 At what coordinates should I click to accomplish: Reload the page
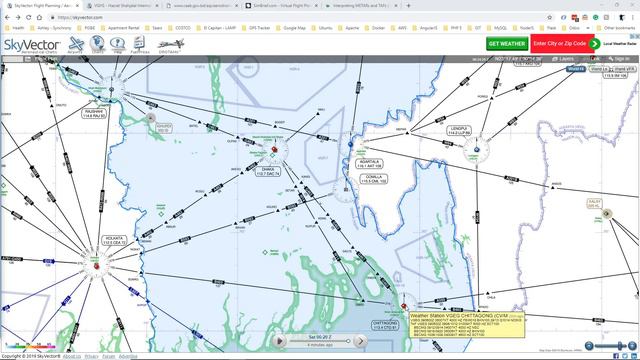[29, 18]
